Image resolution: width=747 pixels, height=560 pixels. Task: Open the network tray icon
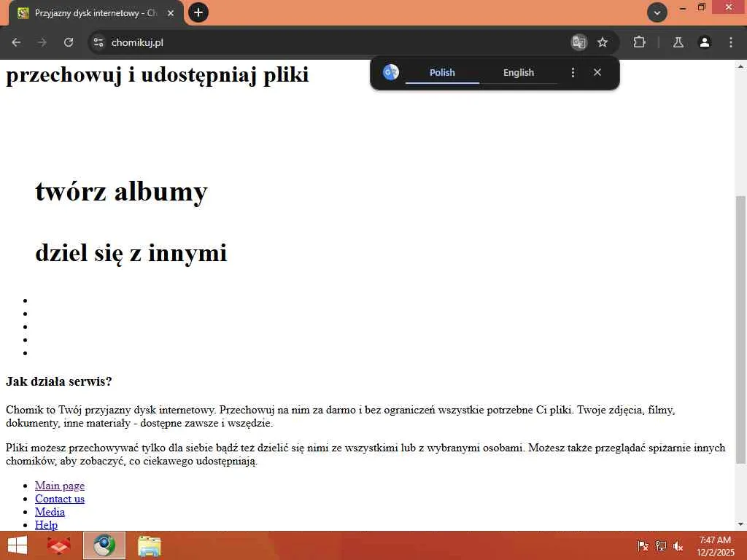click(x=661, y=546)
